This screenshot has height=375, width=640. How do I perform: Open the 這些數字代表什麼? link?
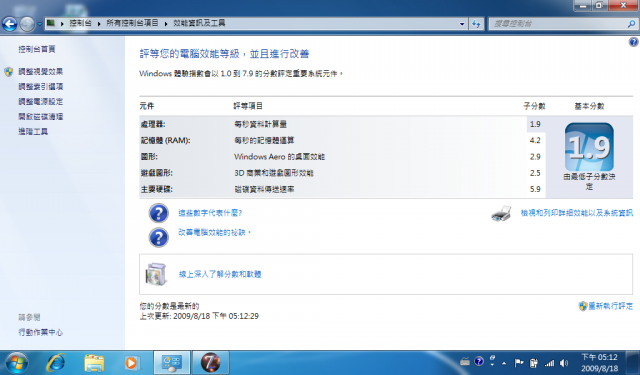coord(210,213)
